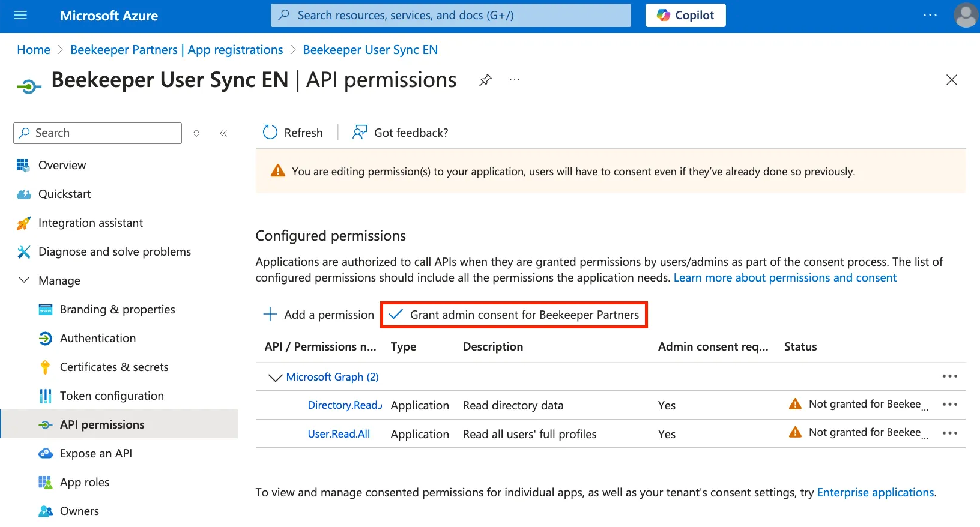This screenshot has width=980, height=527.
Task: Open Learn more about permissions and consent
Action: (x=785, y=277)
